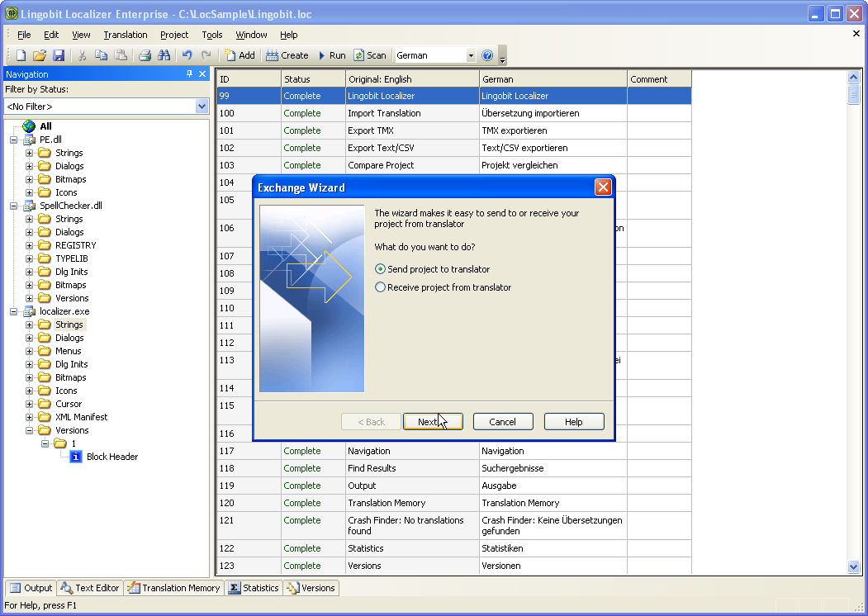Click the table's scroll down arrow
Image resolution: width=868 pixels, height=616 pixels.
[x=853, y=566]
